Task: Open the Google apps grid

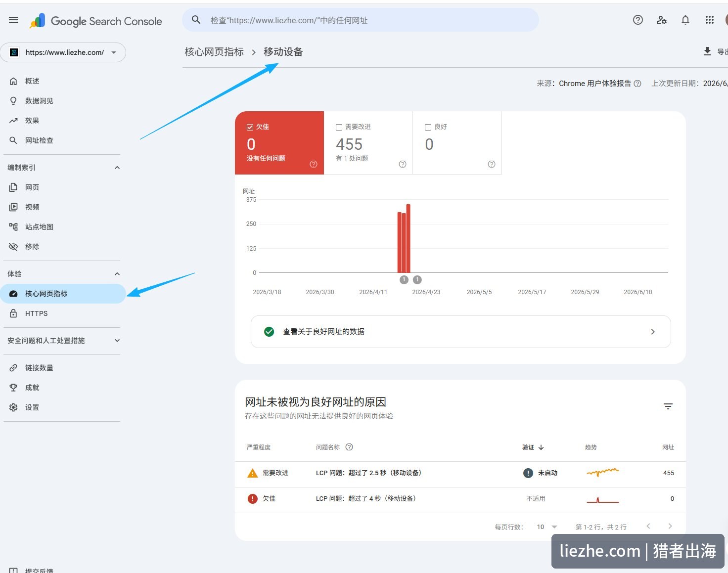Action: point(710,20)
